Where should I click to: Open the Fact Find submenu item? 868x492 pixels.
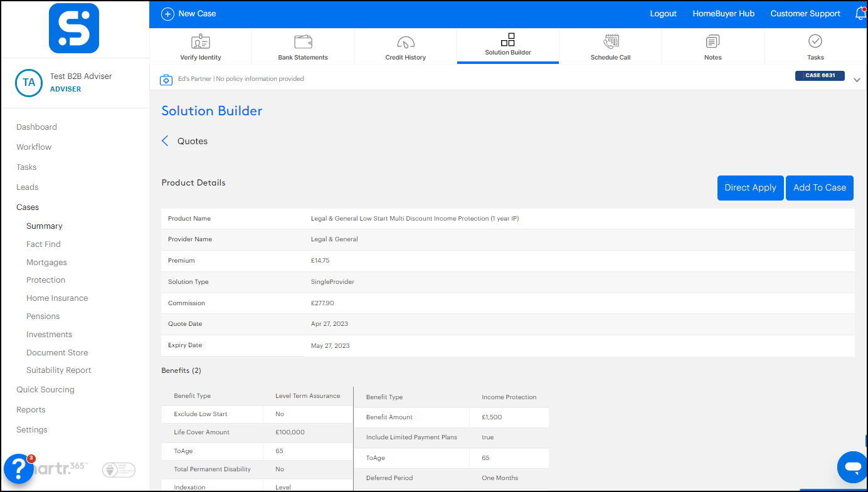[x=43, y=244]
